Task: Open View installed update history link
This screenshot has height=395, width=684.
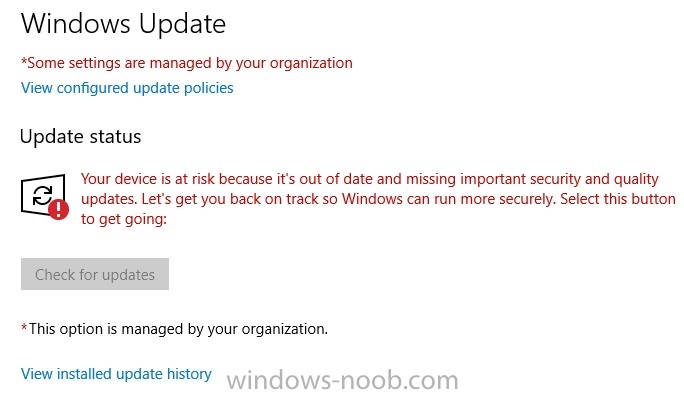Action: pos(116,374)
